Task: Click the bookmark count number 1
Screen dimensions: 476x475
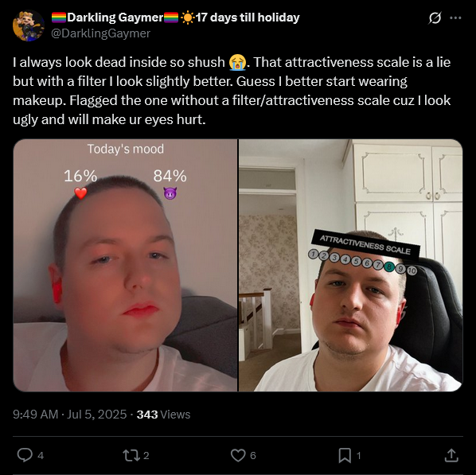Action: point(358,456)
